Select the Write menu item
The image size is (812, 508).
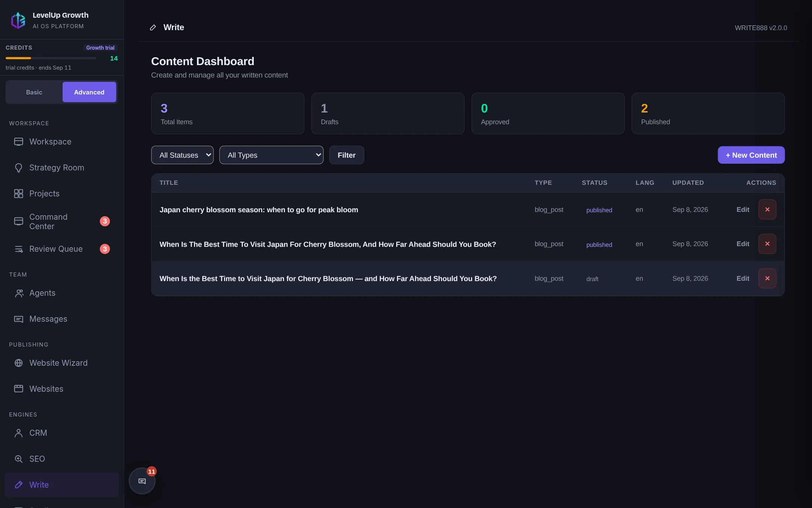62,485
